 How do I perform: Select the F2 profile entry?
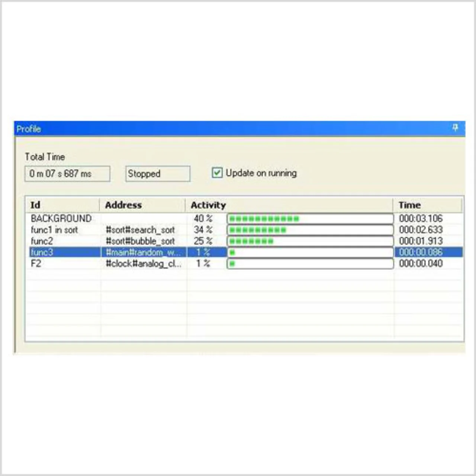(x=36, y=264)
